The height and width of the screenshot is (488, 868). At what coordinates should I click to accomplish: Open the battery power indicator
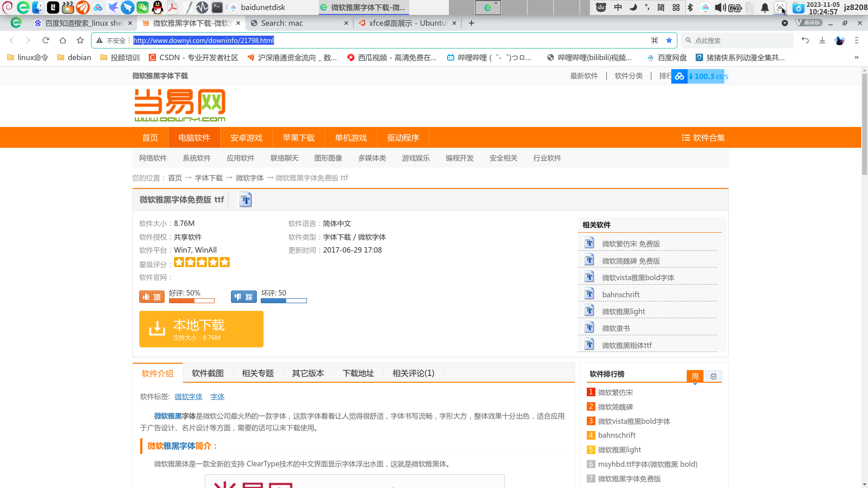point(735,7)
